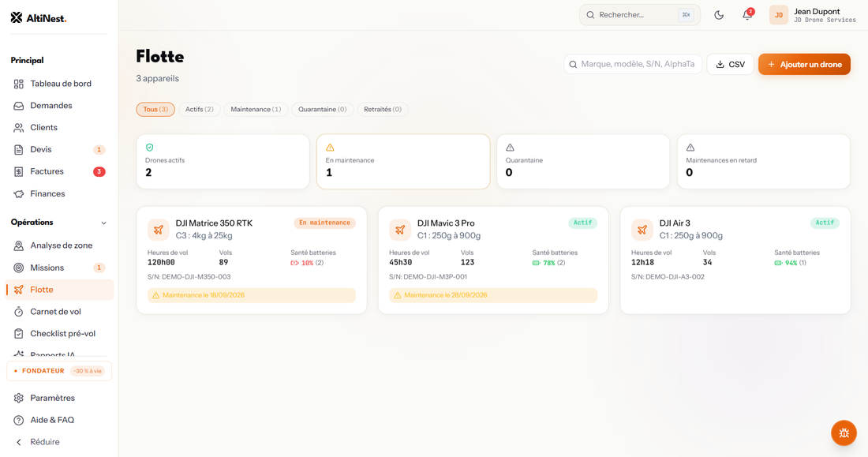This screenshot has width=868, height=457.
Task: Open Aide & FAQ
Action: (60, 420)
